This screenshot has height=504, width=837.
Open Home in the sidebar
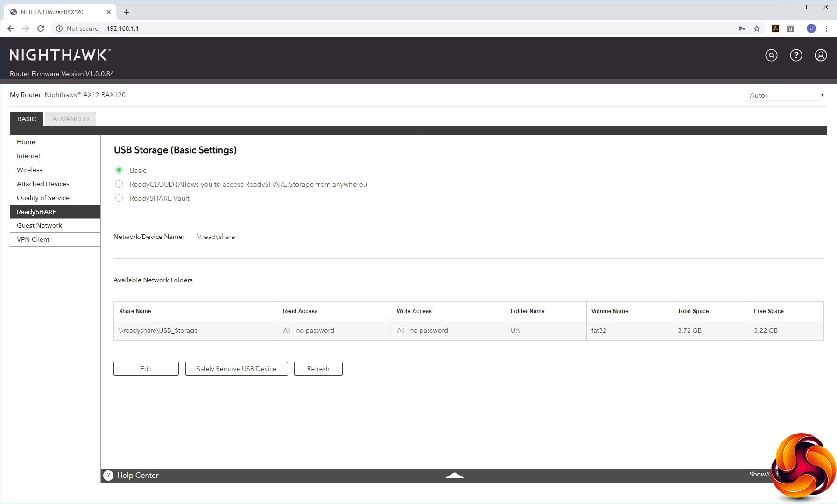pos(55,142)
